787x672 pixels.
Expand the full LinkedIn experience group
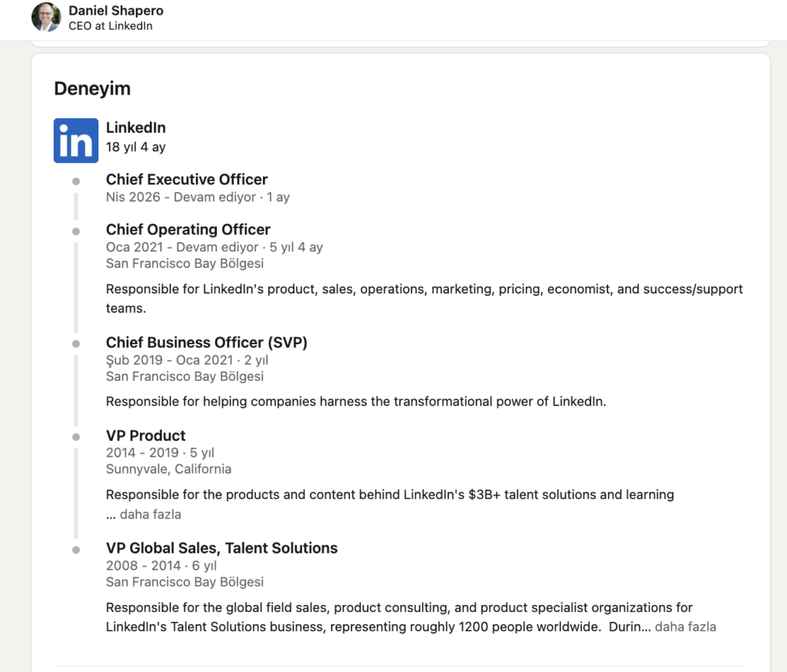tap(136, 127)
